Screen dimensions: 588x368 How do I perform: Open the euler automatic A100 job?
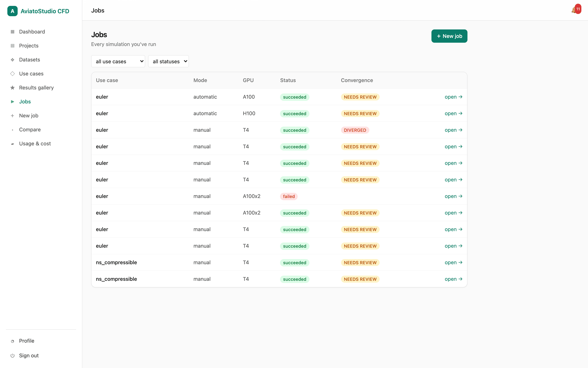click(x=453, y=97)
